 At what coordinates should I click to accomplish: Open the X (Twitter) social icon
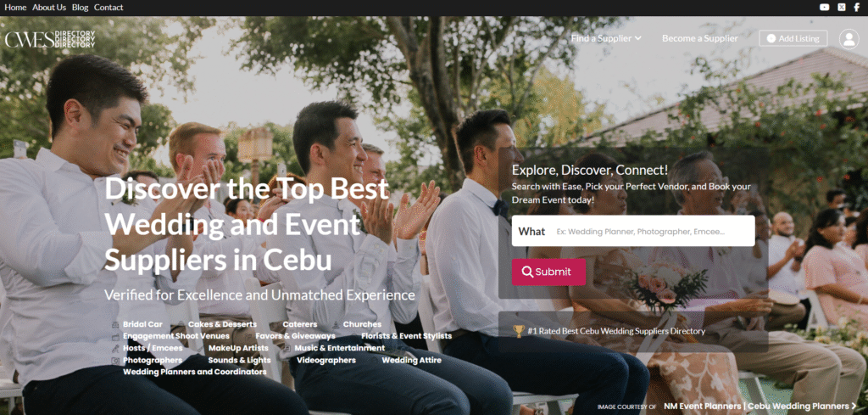click(842, 7)
